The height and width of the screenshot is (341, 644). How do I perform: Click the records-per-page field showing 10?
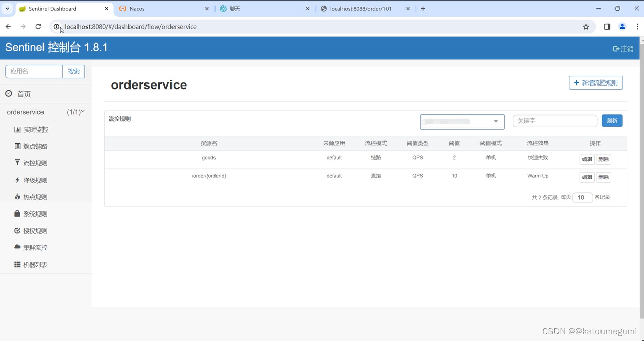coord(582,197)
